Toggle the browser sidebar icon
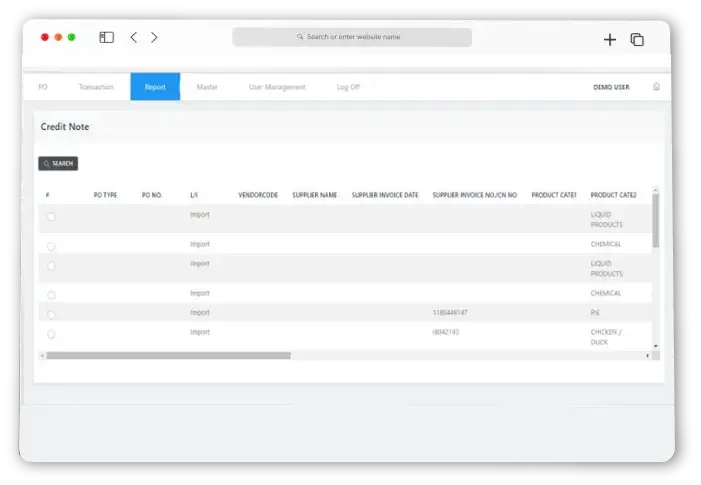 (106, 38)
